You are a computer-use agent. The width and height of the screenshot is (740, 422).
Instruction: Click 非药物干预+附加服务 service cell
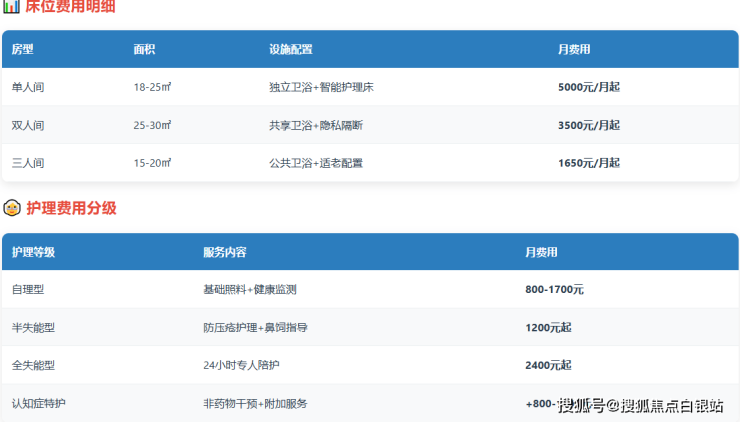pyautogui.click(x=255, y=403)
